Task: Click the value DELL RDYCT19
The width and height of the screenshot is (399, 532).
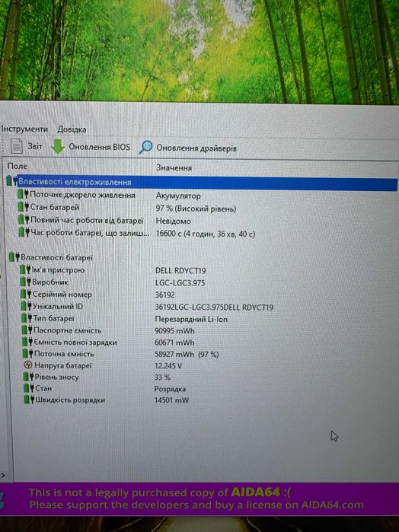Action: (x=180, y=270)
